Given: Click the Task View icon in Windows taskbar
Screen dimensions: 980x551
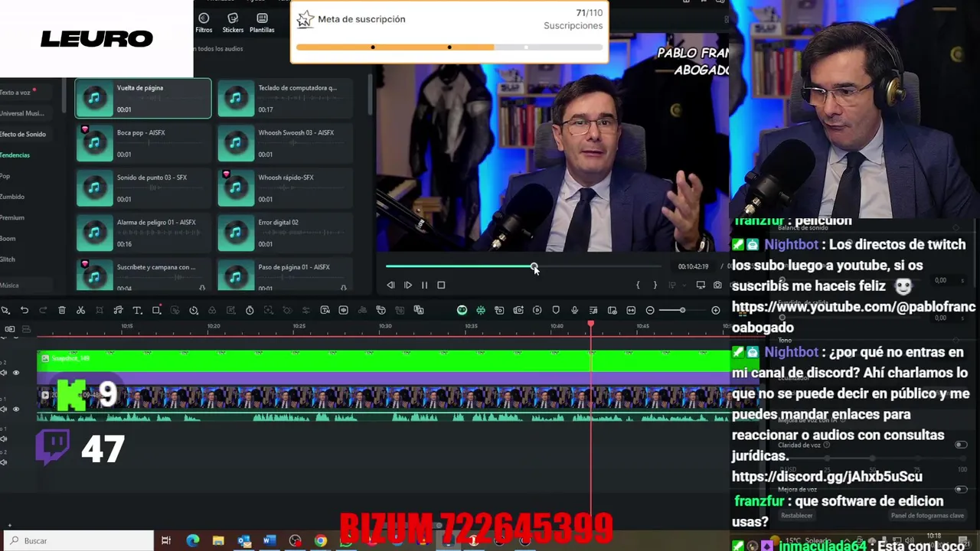Looking at the screenshot, I should pyautogui.click(x=166, y=541).
